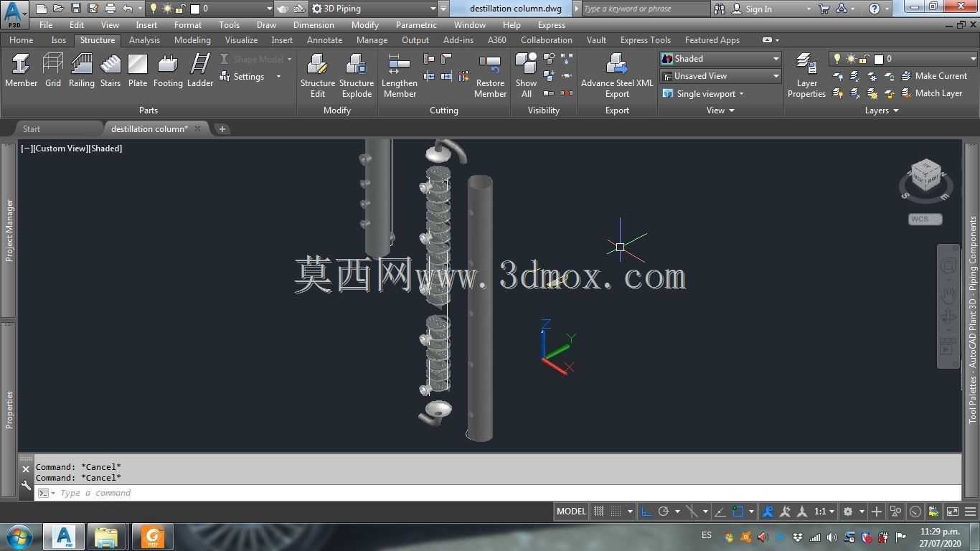Open the Parametric menu

pyautogui.click(x=416, y=24)
